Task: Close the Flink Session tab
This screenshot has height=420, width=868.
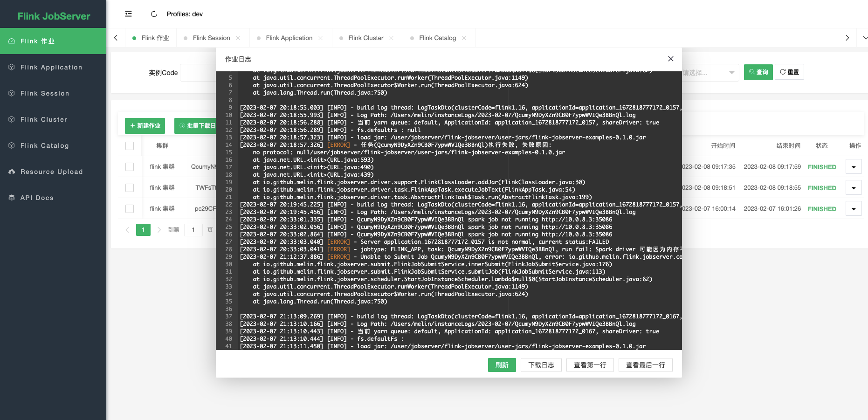Action: 238,38
